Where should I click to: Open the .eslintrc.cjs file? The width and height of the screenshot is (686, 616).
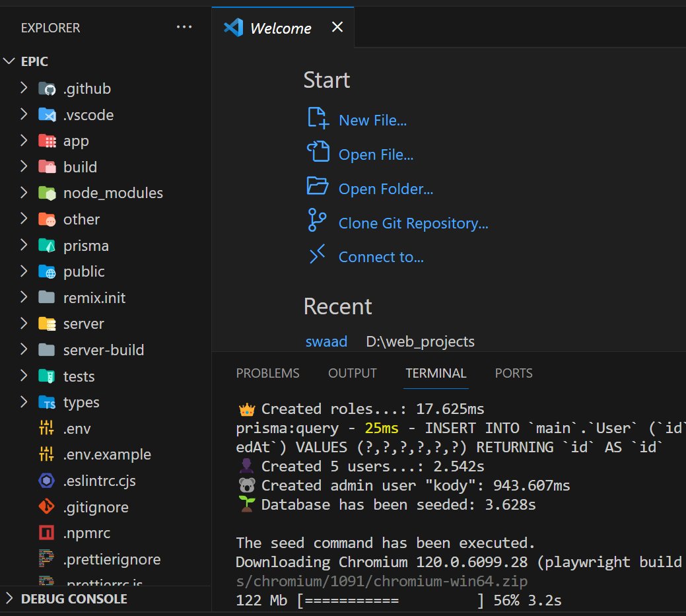pyautogui.click(x=99, y=481)
